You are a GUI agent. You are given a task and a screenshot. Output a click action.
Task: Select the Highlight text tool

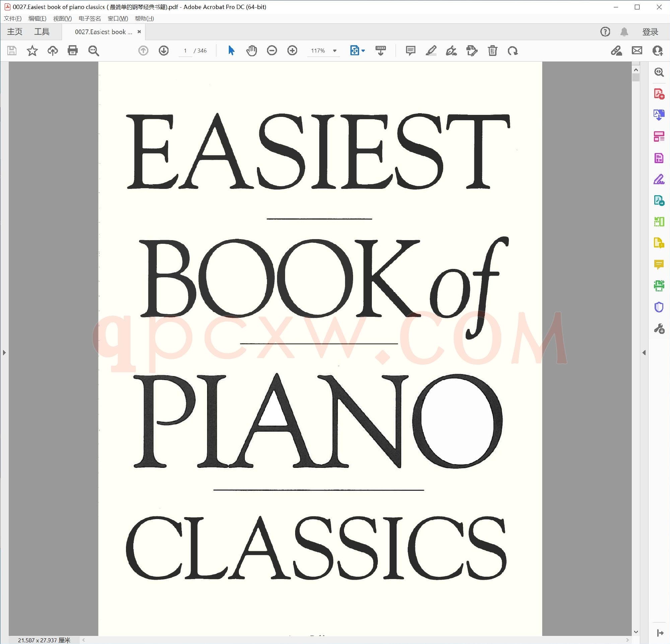coord(431,51)
